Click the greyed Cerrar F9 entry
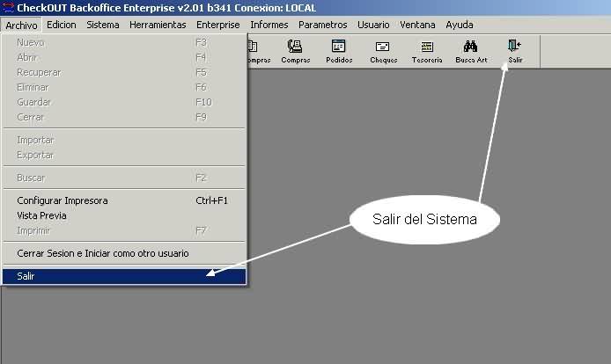 124,117
